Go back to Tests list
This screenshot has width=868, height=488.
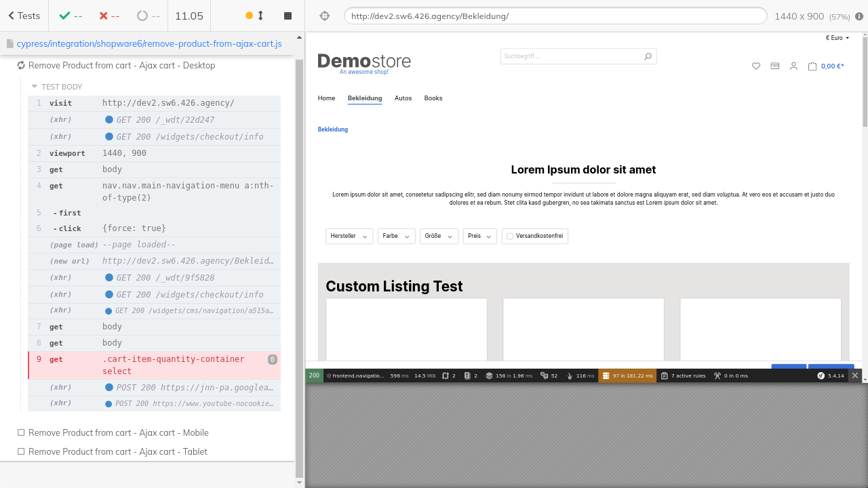click(24, 16)
